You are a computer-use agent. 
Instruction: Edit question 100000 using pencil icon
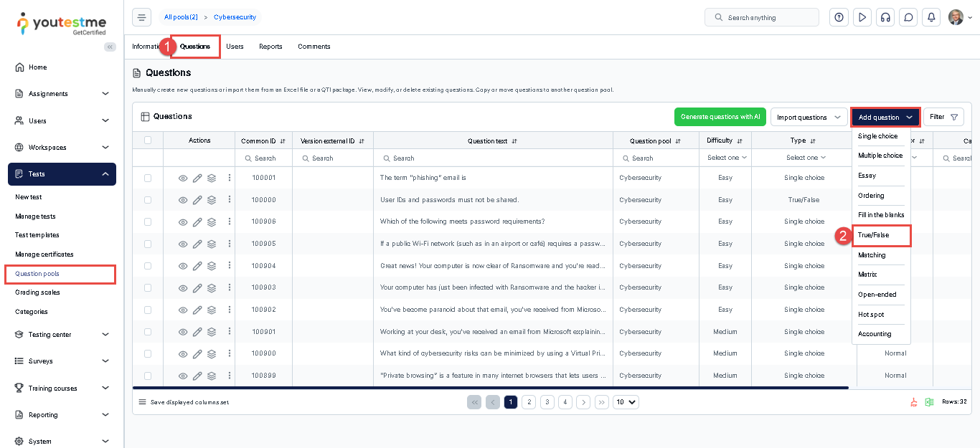click(x=197, y=200)
